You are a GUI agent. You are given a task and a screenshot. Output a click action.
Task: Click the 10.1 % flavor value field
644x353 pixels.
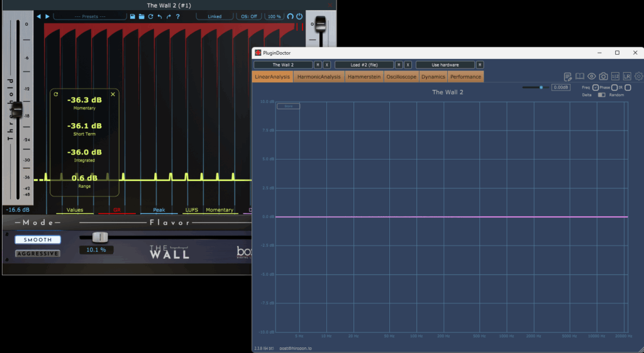coord(96,250)
